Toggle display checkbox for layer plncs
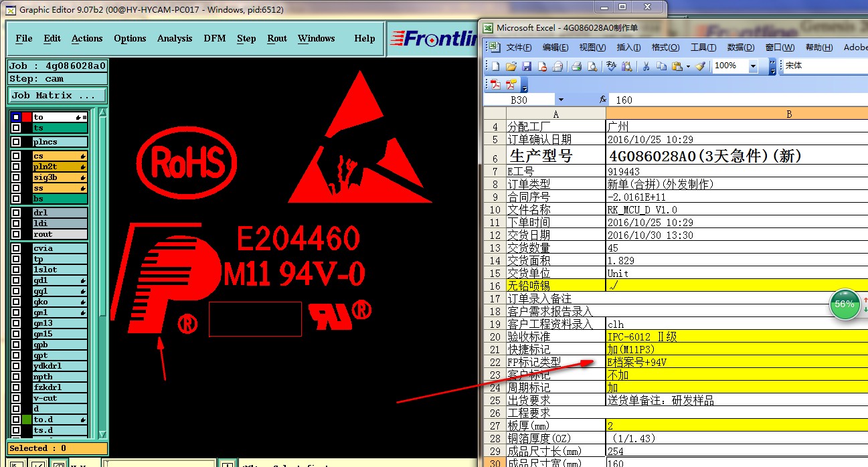Image resolution: width=868 pixels, height=467 pixels. coord(16,142)
